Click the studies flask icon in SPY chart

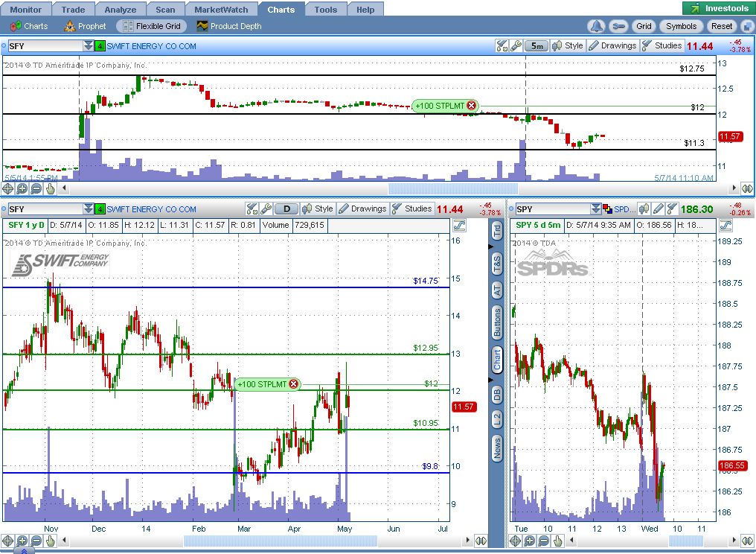pos(672,209)
